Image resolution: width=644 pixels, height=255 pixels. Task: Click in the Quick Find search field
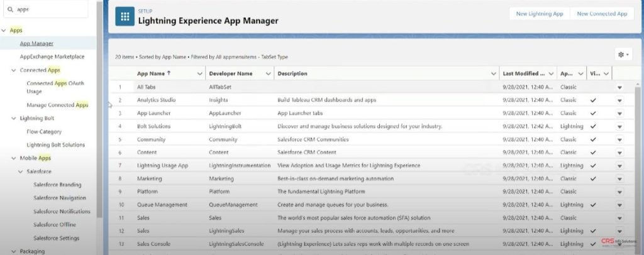pyautogui.click(x=45, y=9)
